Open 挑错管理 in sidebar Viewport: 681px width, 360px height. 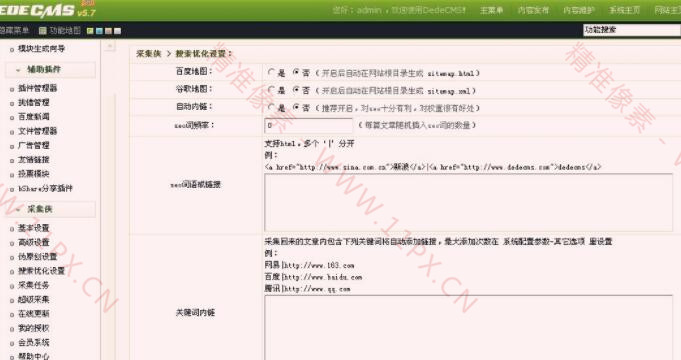click(x=33, y=102)
